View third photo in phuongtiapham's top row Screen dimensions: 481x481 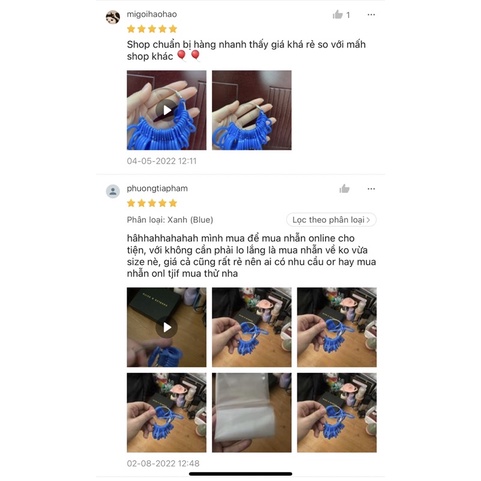[337, 327]
